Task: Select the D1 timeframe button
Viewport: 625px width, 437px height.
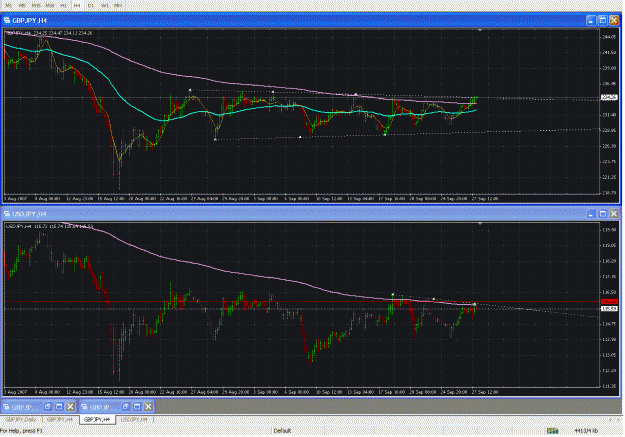Action: (91, 6)
